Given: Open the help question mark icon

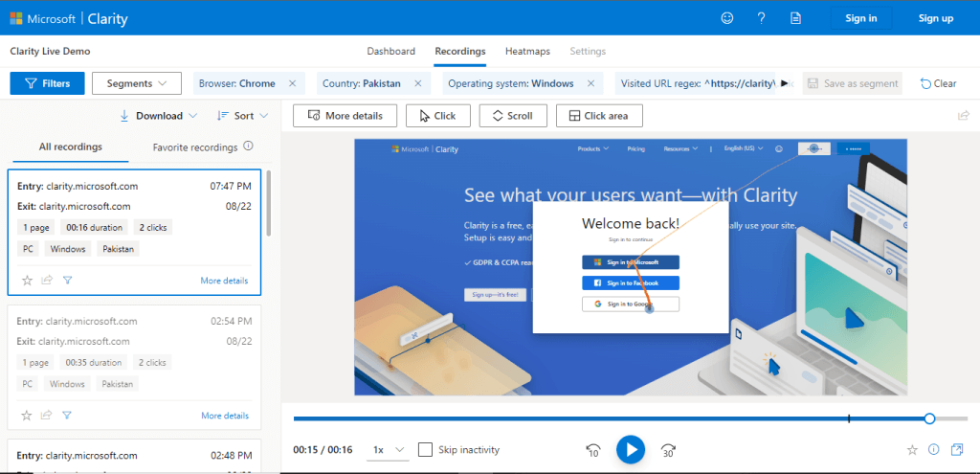Looking at the screenshot, I should 761,18.
